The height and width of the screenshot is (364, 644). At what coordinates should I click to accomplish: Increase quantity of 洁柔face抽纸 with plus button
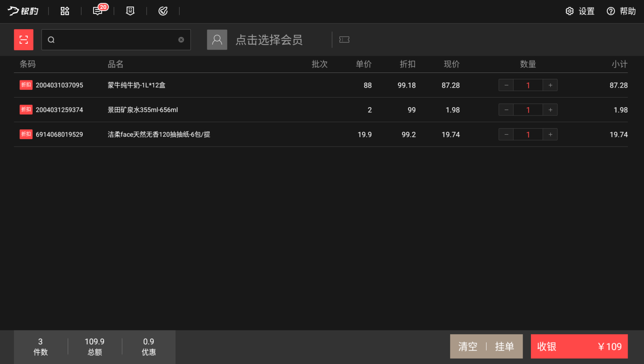point(550,134)
